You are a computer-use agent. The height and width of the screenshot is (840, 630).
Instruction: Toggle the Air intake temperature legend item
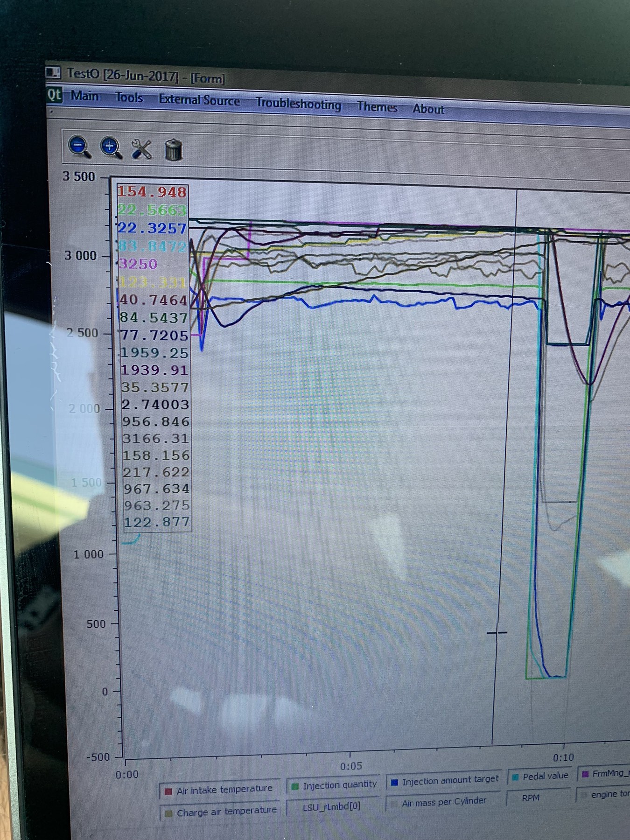(x=219, y=790)
